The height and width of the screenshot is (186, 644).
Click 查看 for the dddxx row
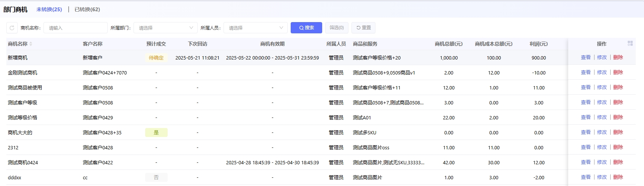pyautogui.click(x=585, y=177)
